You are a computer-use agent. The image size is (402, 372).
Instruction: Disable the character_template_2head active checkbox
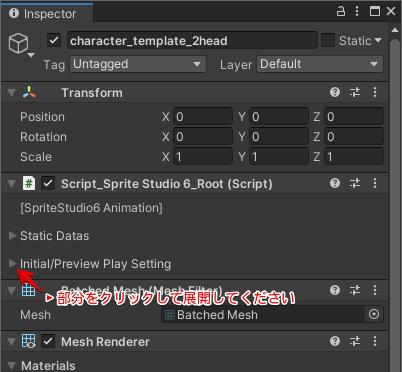pos(54,41)
